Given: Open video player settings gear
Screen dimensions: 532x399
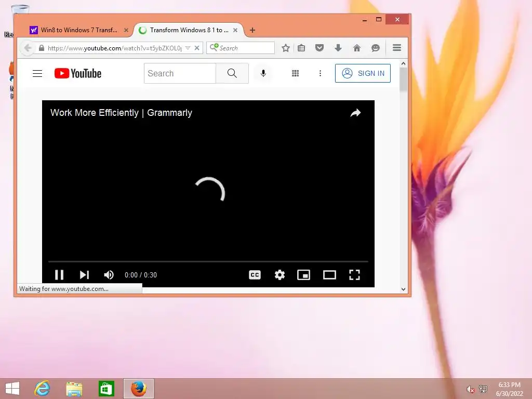Looking at the screenshot, I should click(280, 275).
